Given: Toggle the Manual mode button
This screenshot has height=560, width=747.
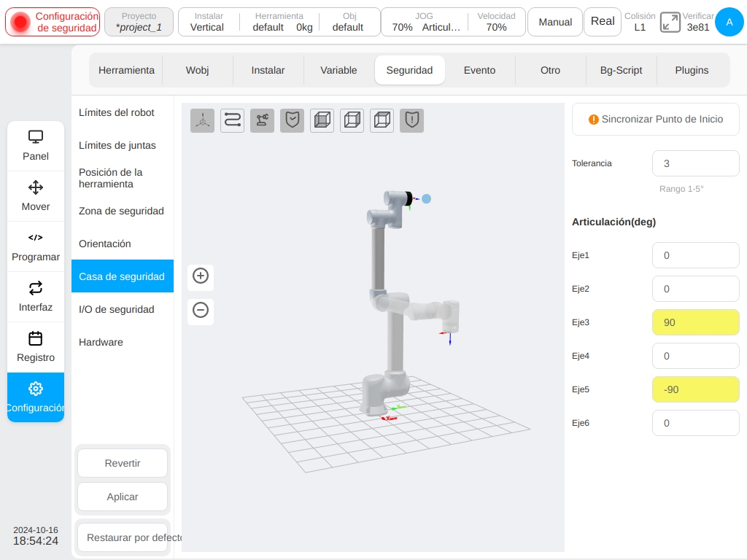Looking at the screenshot, I should click(x=555, y=22).
